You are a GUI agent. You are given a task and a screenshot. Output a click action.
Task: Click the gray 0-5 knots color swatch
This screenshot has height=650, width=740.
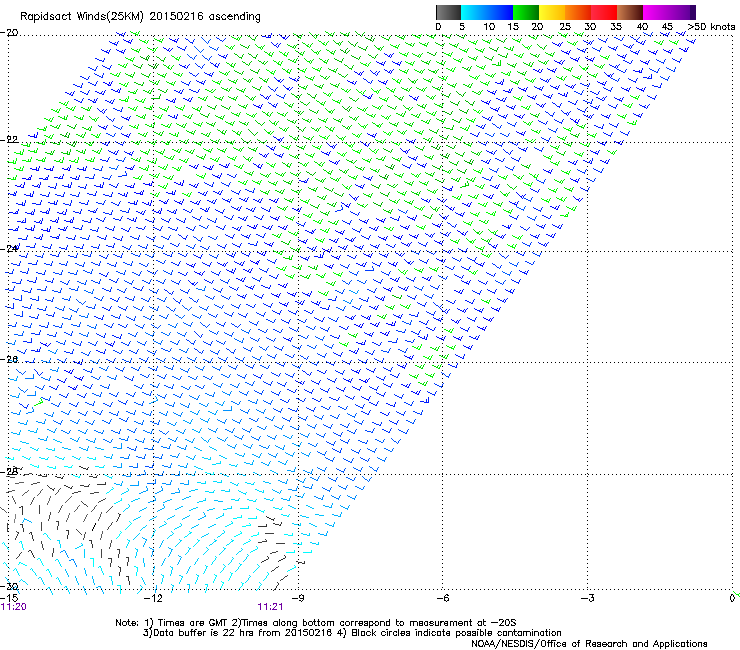pyautogui.click(x=448, y=12)
